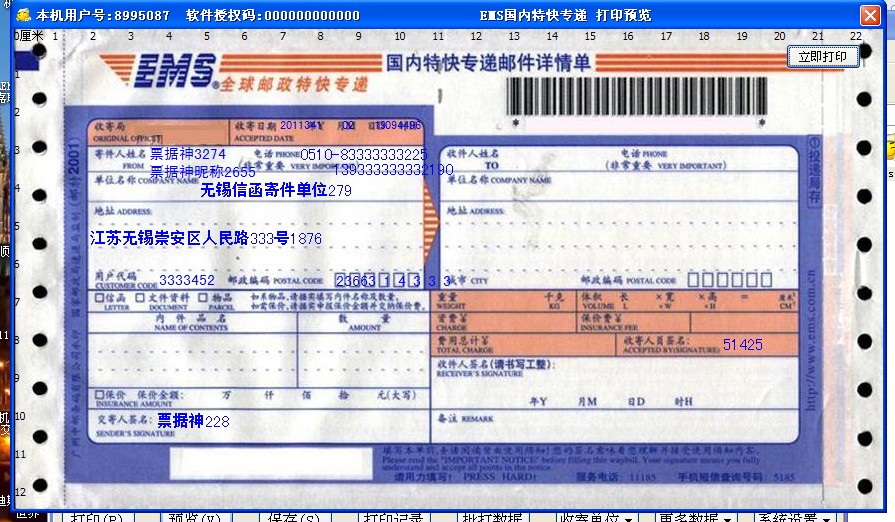Select mobile number 13933333332190
Screen dimensions: 895x522
[393, 169]
